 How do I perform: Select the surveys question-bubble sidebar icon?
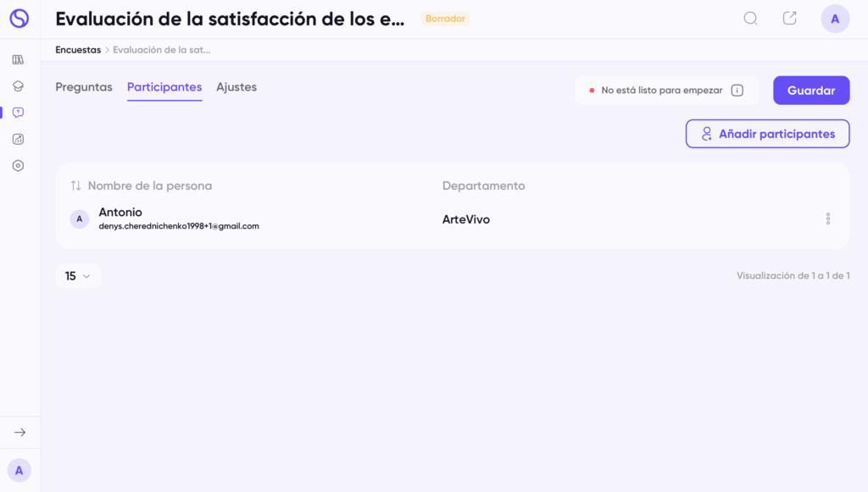[x=18, y=113]
